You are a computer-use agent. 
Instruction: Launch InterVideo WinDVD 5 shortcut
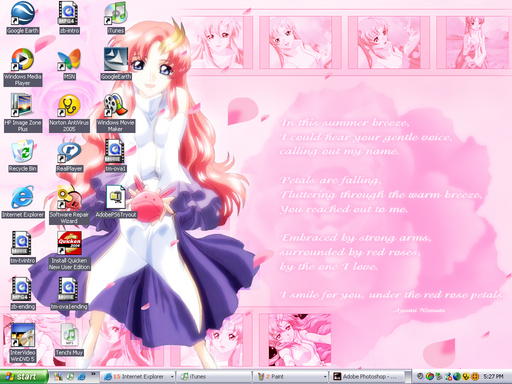[x=22, y=343]
